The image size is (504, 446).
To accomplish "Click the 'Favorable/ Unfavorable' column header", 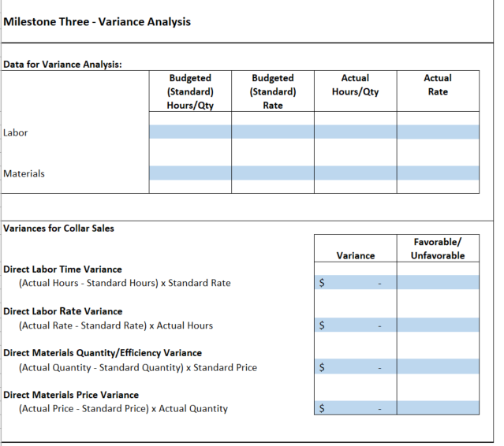I will pos(438,248).
